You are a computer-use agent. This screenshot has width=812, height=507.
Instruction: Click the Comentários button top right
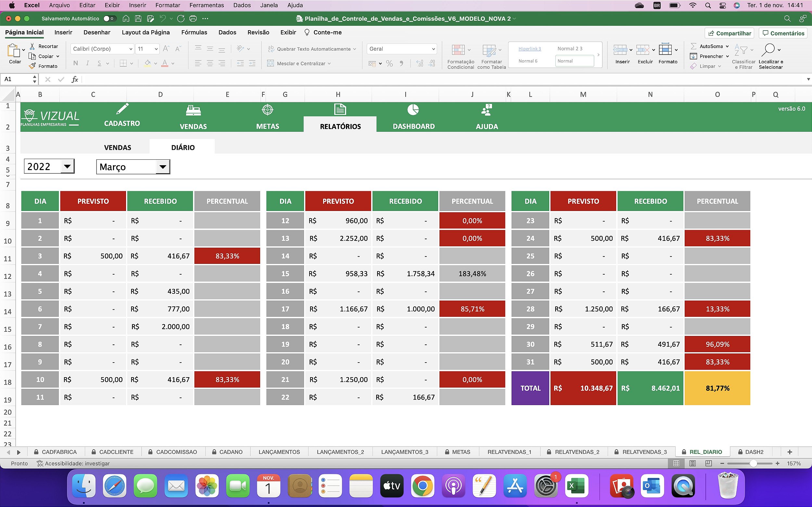point(787,33)
